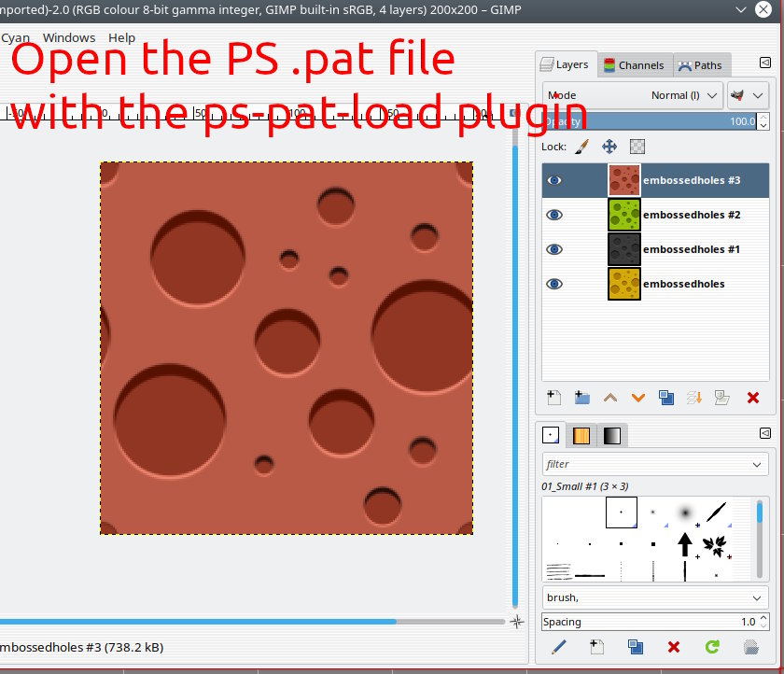Image resolution: width=784 pixels, height=674 pixels.
Task: Click the canvas navigation crosshair icon
Action: coord(517,622)
